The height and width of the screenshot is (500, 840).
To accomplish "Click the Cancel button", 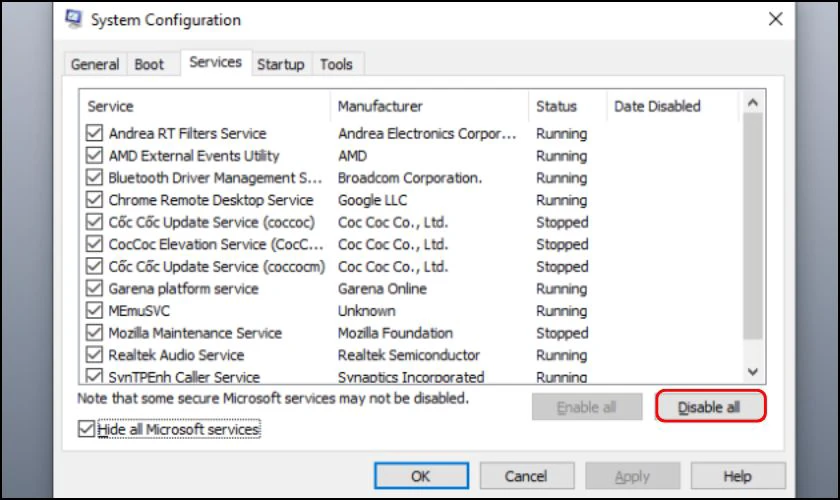I will click(x=527, y=476).
